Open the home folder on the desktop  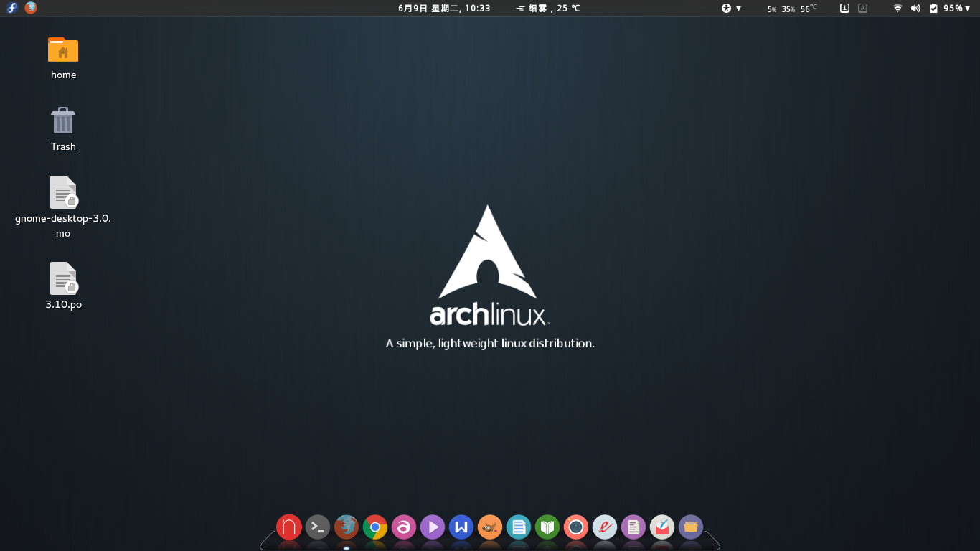(63, 50)
